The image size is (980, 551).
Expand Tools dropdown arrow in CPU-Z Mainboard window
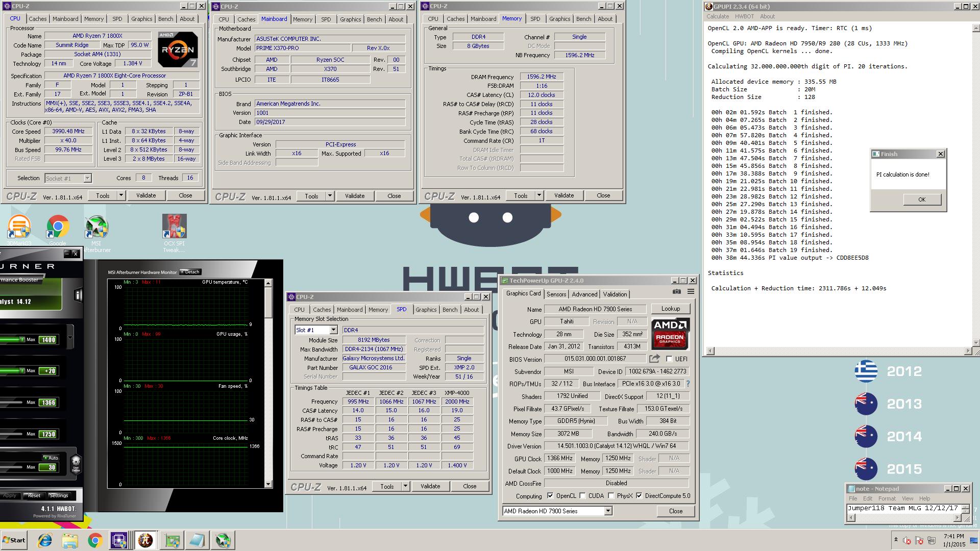[330, 196]
